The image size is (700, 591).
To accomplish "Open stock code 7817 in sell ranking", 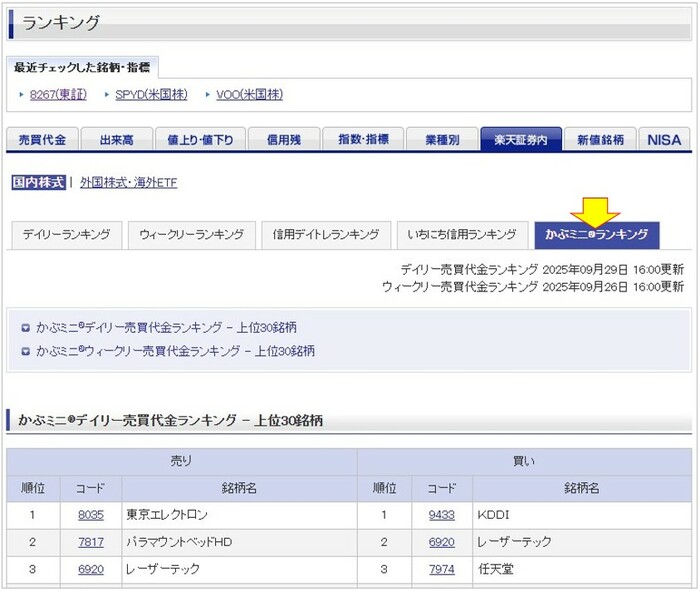I will (91, 542).
